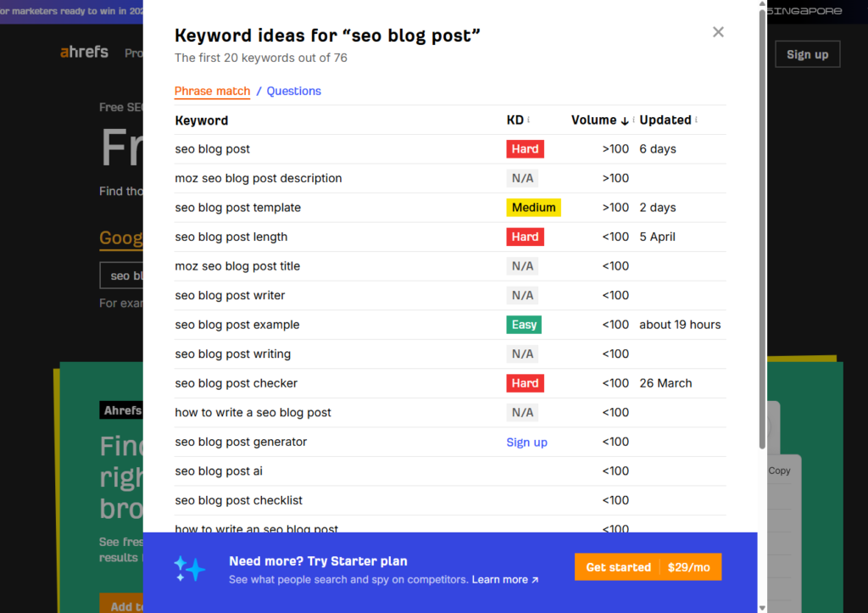Click the sparkle icon in the Starter plan banner
The image size is (868, 613).
tap(190, 569)
